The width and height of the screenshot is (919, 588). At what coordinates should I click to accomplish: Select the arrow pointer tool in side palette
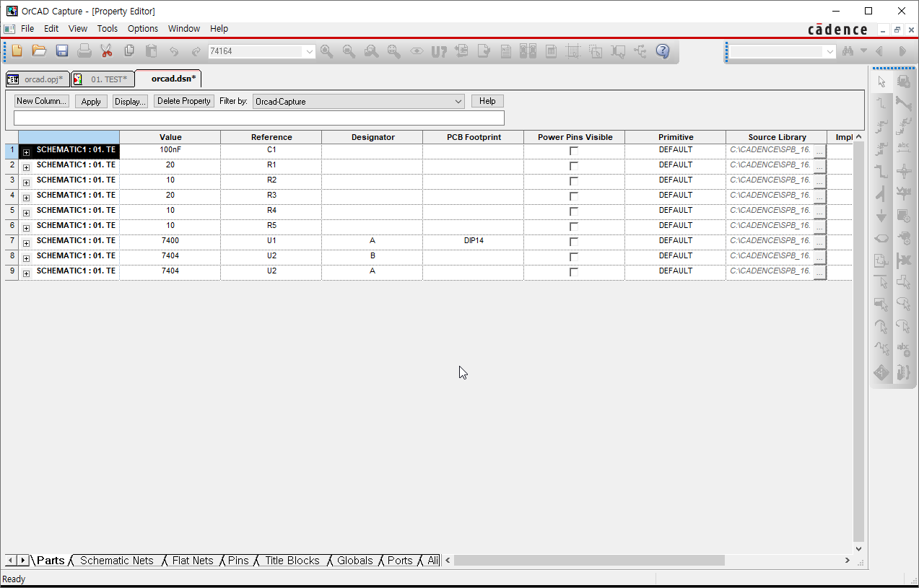point(881,82)
